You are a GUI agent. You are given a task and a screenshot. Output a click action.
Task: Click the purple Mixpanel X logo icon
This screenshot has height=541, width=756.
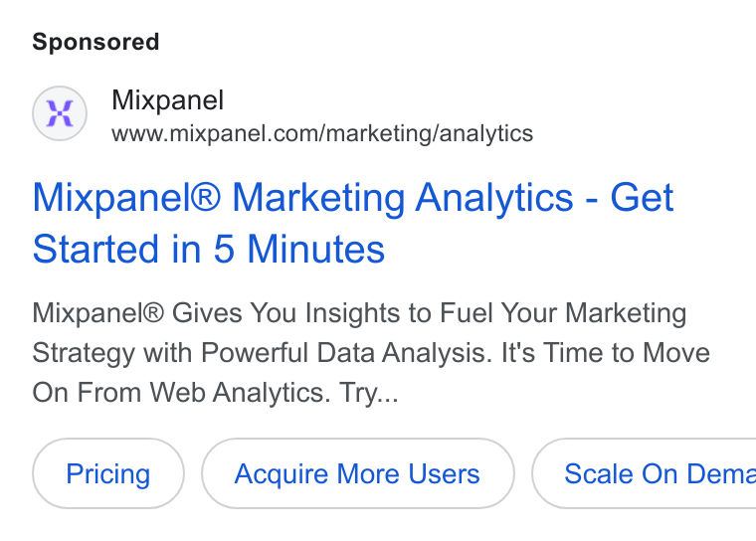tap(60, 113)
